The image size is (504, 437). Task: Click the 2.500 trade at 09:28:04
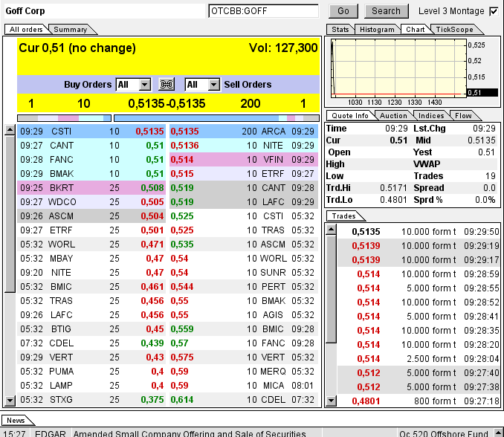(419, 359)
